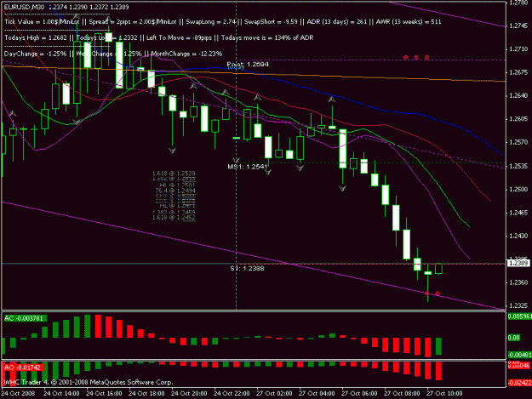This screenshot has height=399, width=532.
Task: Select the last green candle near S1
Action: tap(438, 269)
